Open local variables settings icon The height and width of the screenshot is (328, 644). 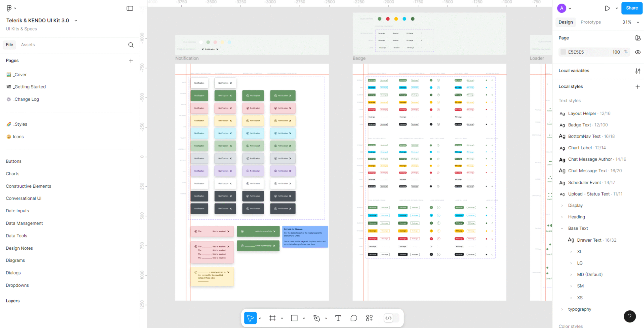coord(637,71)
